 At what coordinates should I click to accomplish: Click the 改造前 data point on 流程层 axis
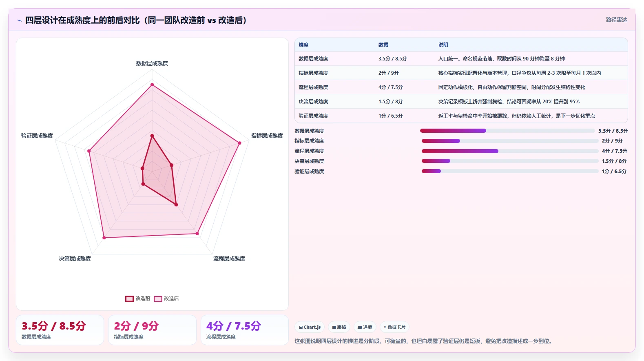[176, 205]
